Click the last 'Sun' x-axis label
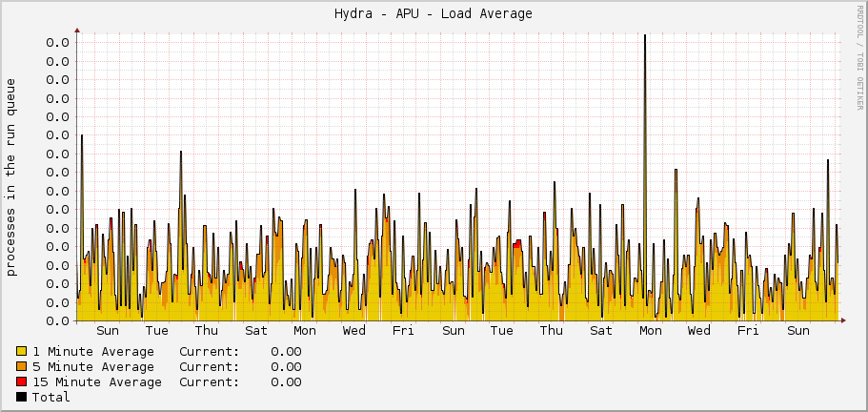868x412 pixels. tap(798, 331)
